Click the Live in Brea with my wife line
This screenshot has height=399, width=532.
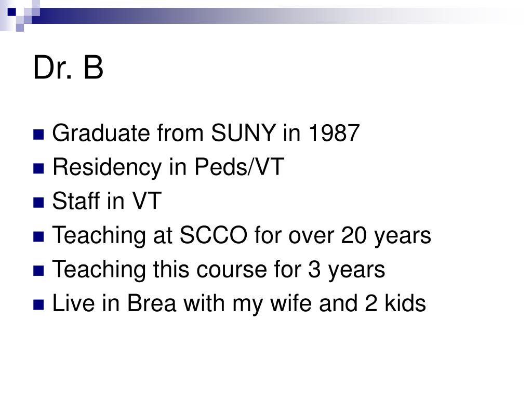point(239,303)
